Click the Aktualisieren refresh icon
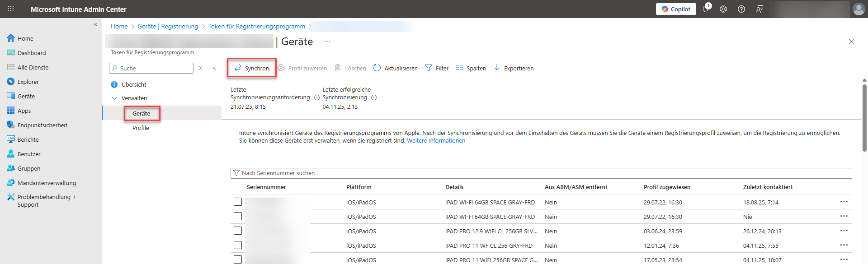868x264 pixels. click(x=377, y=68)
